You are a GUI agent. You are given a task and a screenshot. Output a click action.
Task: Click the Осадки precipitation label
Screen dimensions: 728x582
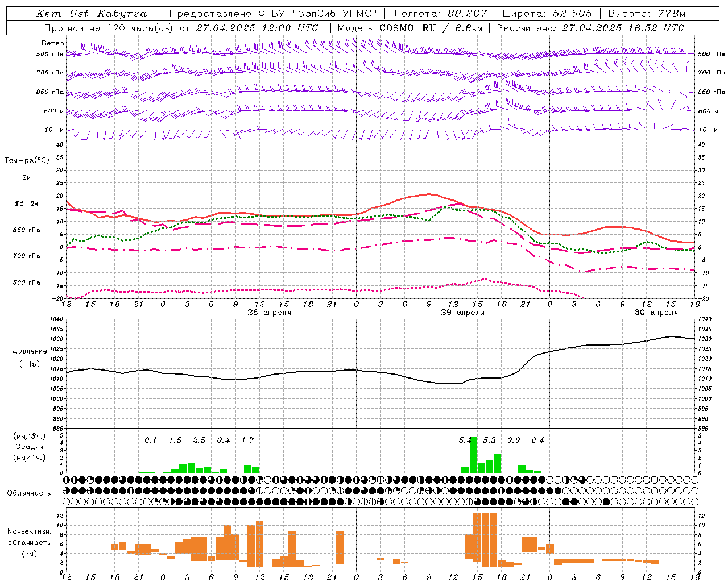(x=30, y=447)
